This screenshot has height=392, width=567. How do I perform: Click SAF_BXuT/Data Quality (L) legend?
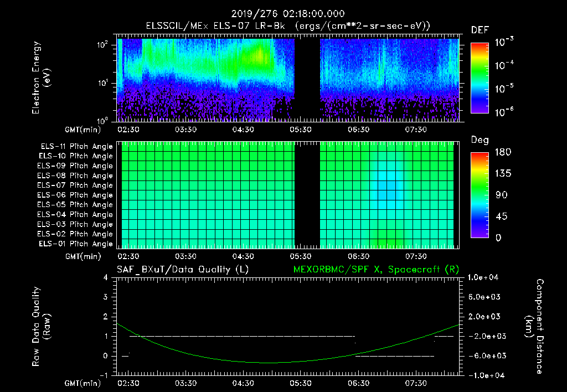(183, 270)
